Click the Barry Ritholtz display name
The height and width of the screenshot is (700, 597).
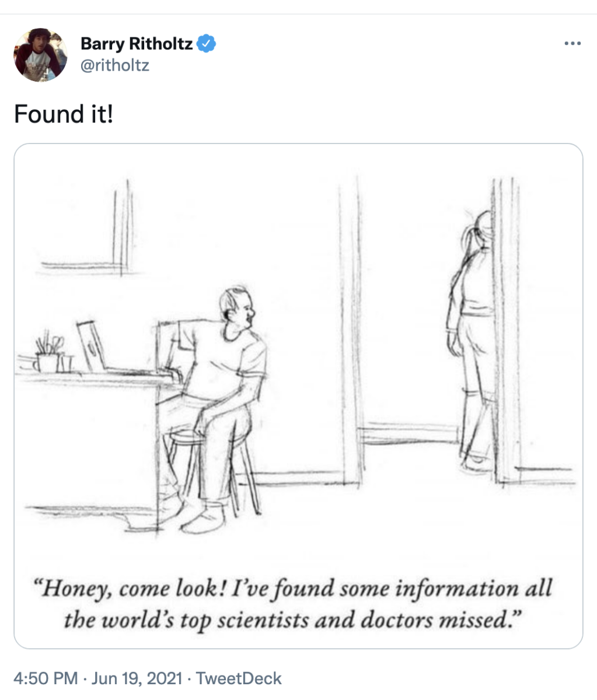(x=137, y=43)
